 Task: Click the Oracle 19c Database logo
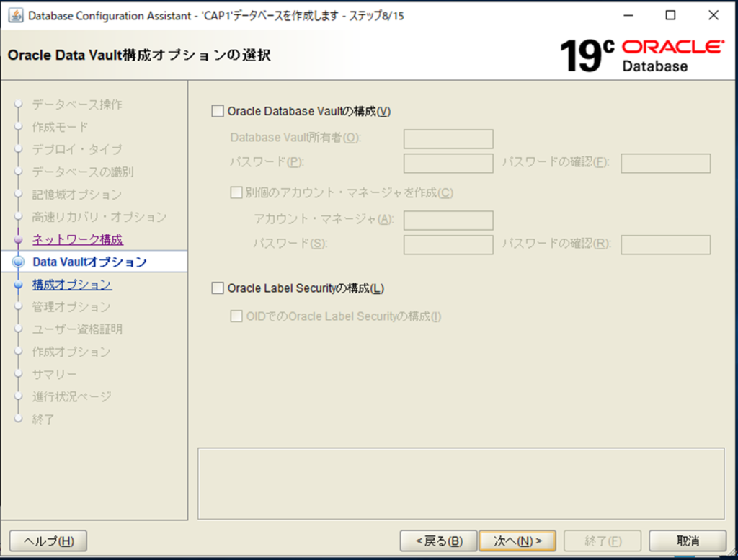pos(641,56)
